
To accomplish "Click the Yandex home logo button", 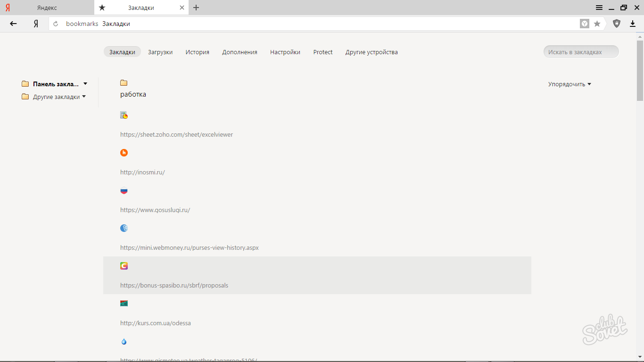I will [x=36, y=24].
